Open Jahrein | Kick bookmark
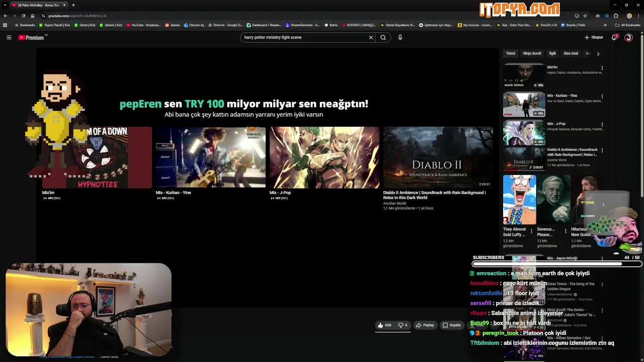The height and width of the screenshot is (362, 644). 111,25
